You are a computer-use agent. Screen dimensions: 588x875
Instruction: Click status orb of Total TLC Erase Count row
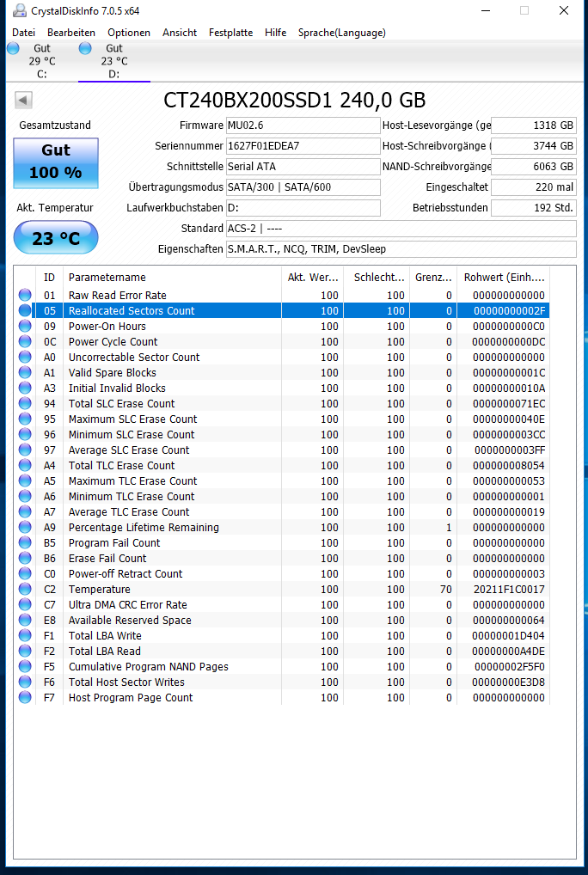pyautogui.click(x=25, y=465)
